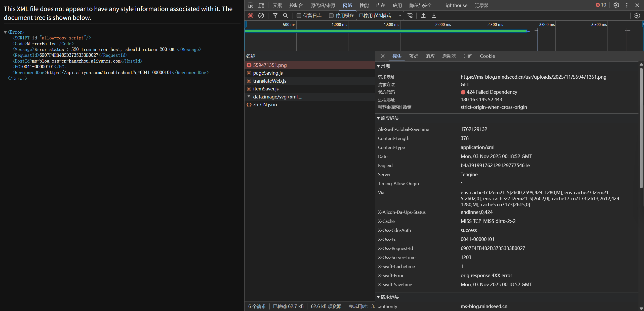Toggle the device toolbar icon
The width and height of the screenshot is (644, 311).
tap(261, 5)
